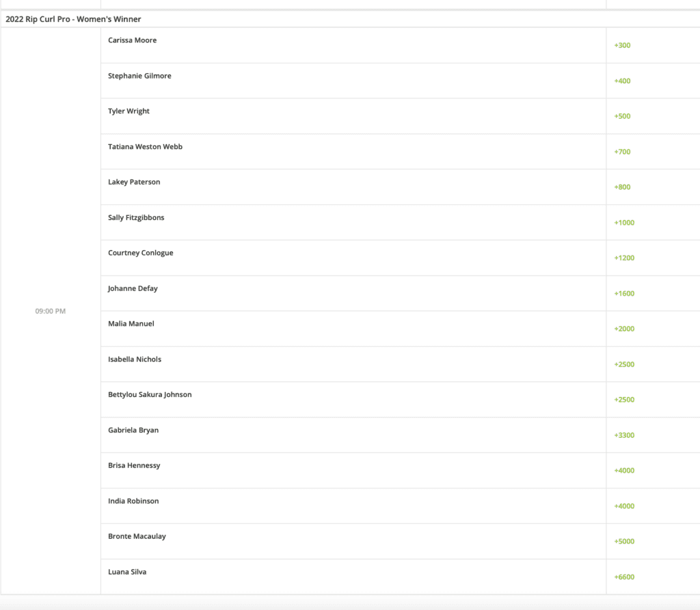Screen dimensions: 700x610
Task: Click the Carissa Moore name
Action: click(x=132, y=40)
